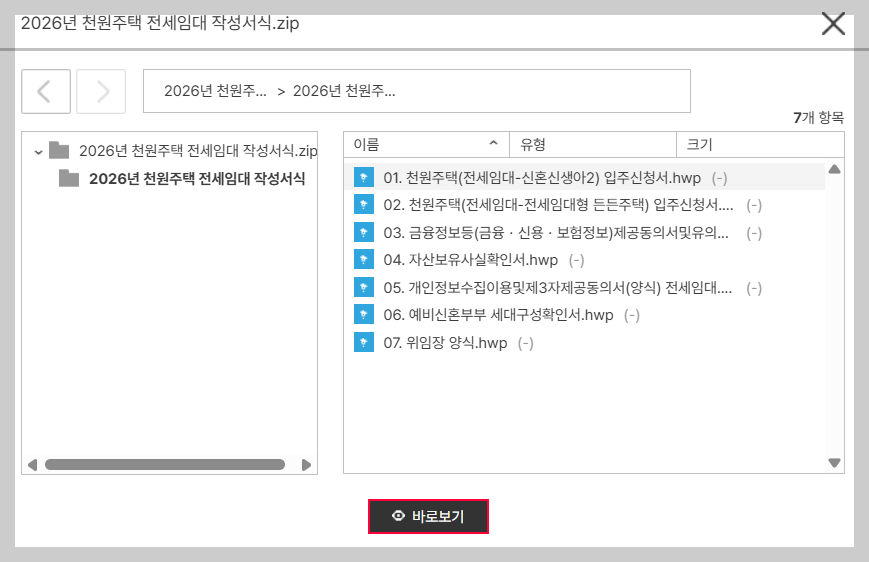The image size is (869, 562).
Task: Select file 07. 위임장 양식.hwp
Action: pos(445,343)
